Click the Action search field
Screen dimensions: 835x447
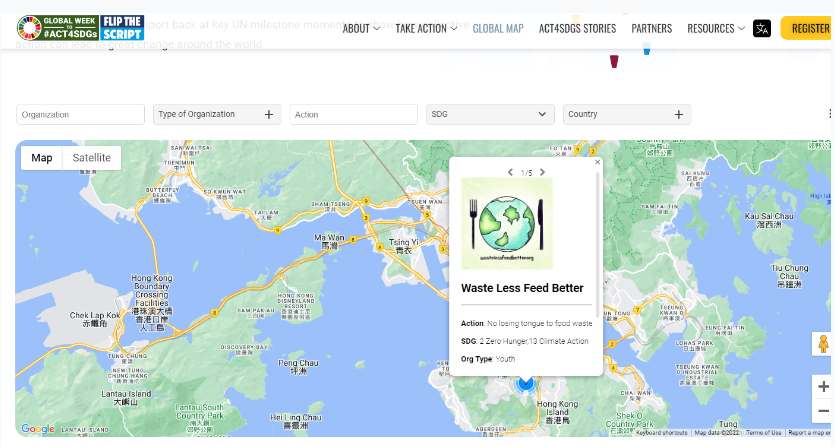354,114
